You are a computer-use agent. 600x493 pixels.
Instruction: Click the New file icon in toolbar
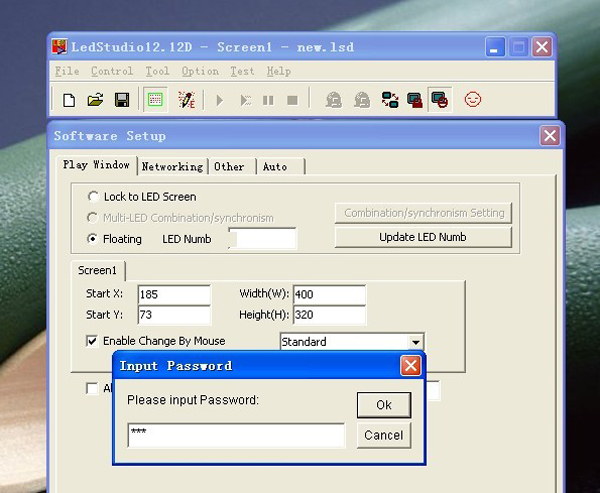[x=69, y=100]
